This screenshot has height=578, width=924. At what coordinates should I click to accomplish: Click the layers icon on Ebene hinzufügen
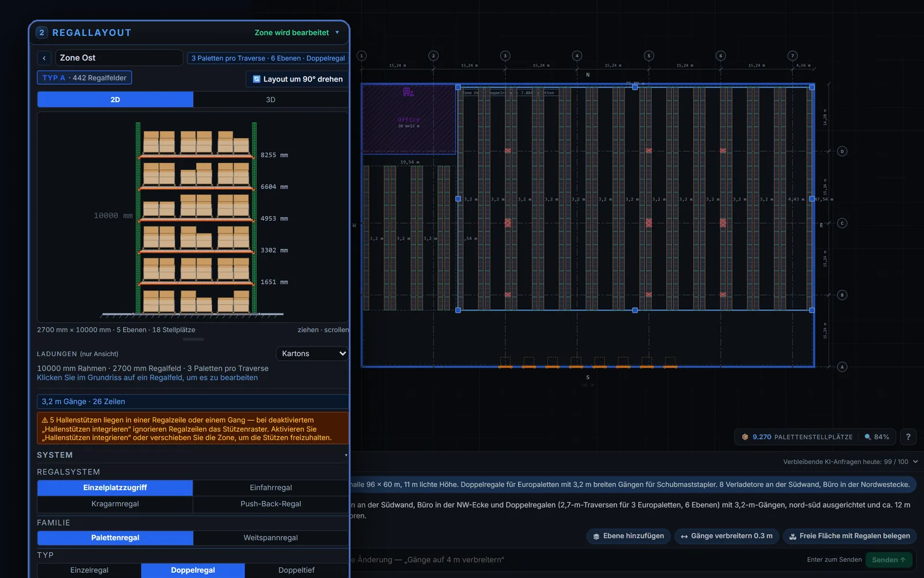596,536
